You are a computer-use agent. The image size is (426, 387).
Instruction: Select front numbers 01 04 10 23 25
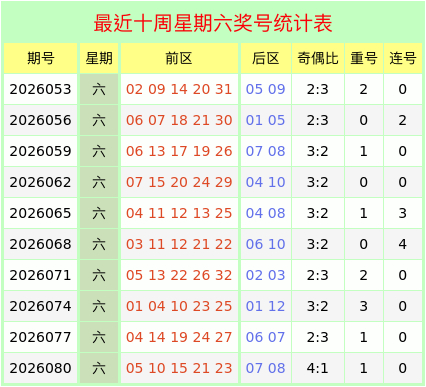[179, 306]
